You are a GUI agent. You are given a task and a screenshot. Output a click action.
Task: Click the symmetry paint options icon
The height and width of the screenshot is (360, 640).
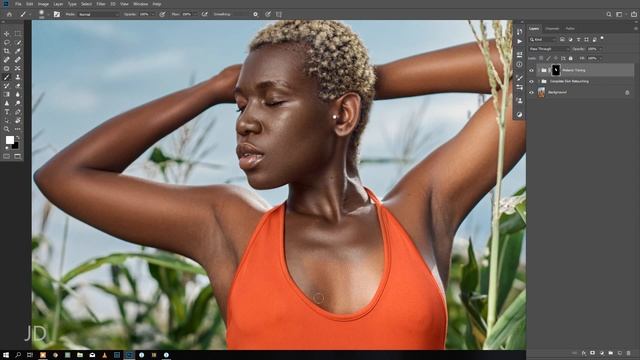279,14
